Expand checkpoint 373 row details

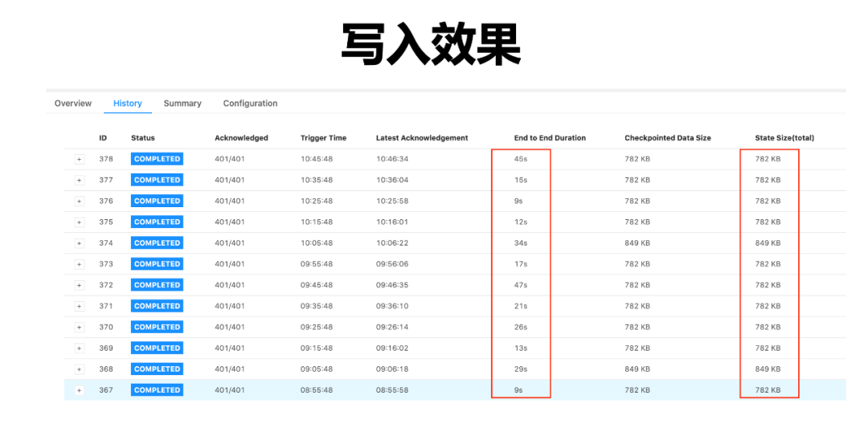(x=79, y=264)
